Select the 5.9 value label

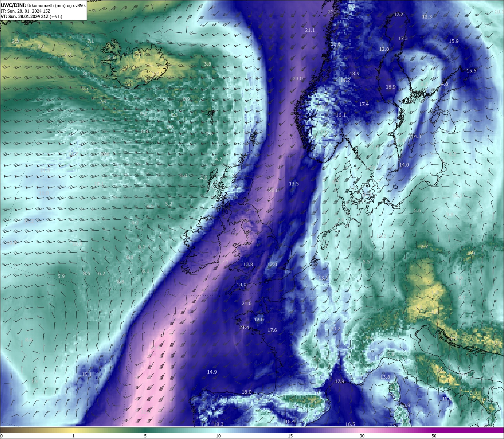pos(61,276)
